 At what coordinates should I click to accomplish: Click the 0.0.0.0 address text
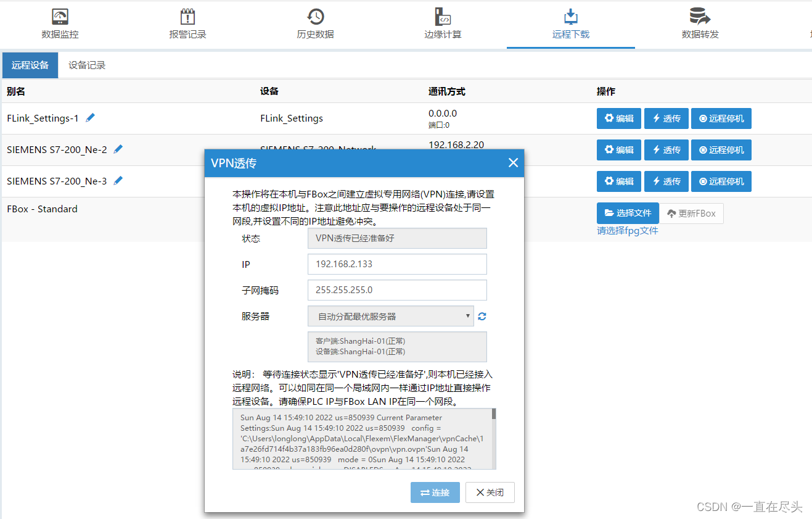[x=443, y=114]
